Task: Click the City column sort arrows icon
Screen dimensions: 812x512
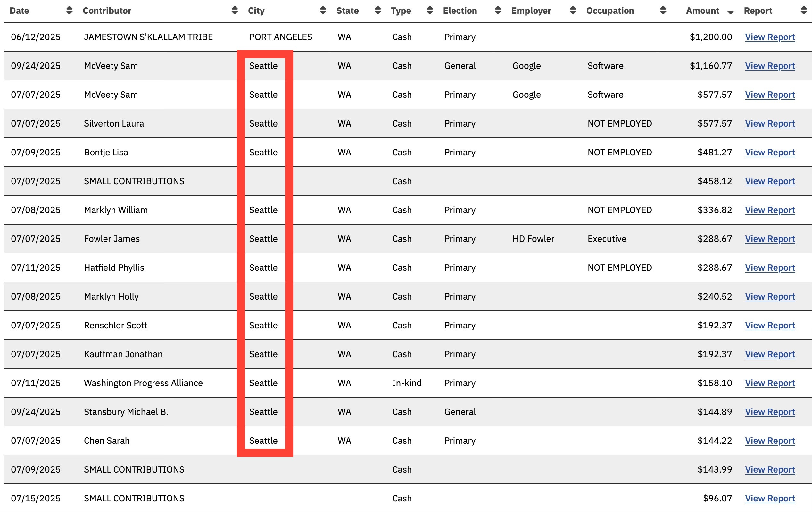Action: (x=323, y=11)
